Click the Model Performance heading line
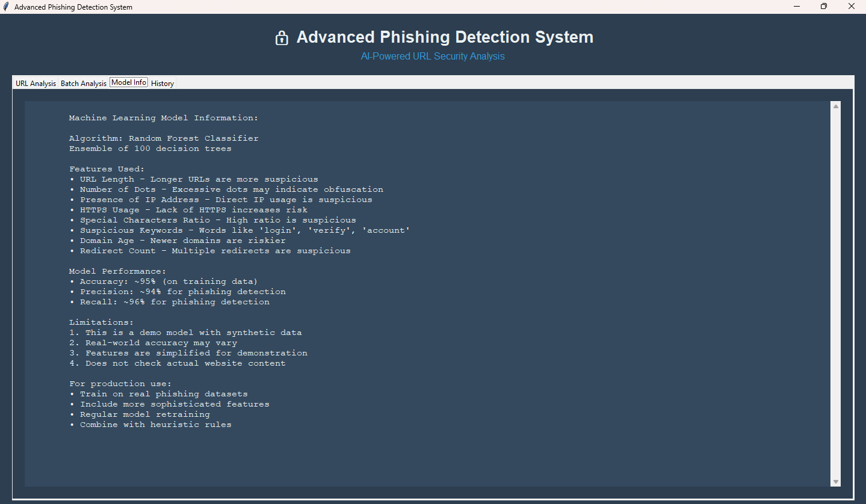The height and width of the screenshot is (504, 866). [x=117, y=271]
